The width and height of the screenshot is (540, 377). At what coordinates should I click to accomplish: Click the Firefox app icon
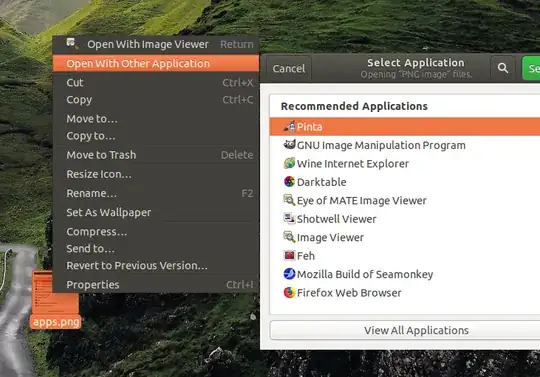pos(289,292)
